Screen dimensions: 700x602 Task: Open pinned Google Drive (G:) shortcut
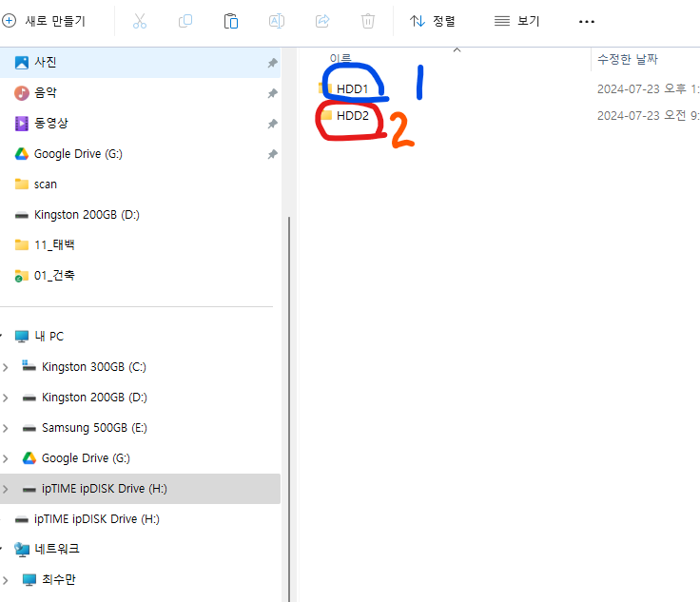[x=140, y=154]
